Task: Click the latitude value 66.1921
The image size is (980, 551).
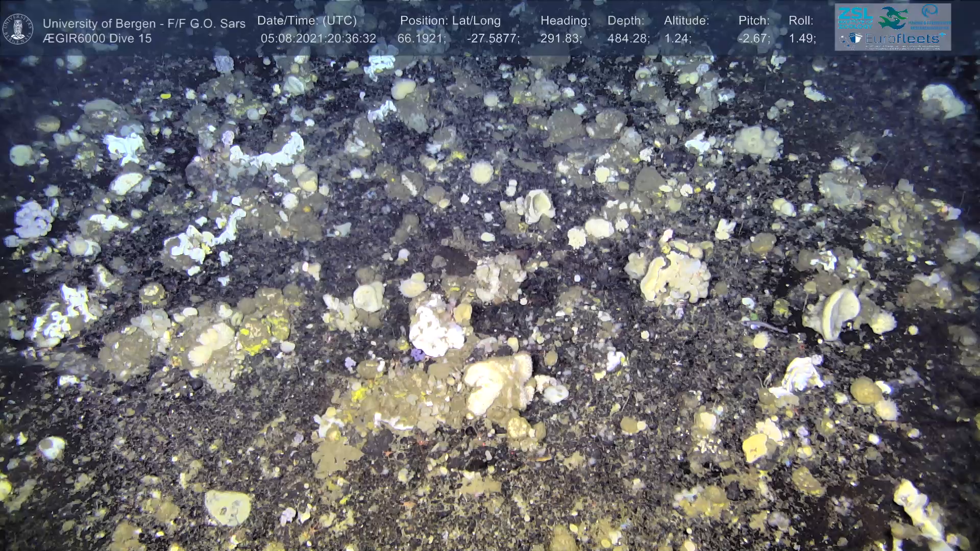Action: 422,38
